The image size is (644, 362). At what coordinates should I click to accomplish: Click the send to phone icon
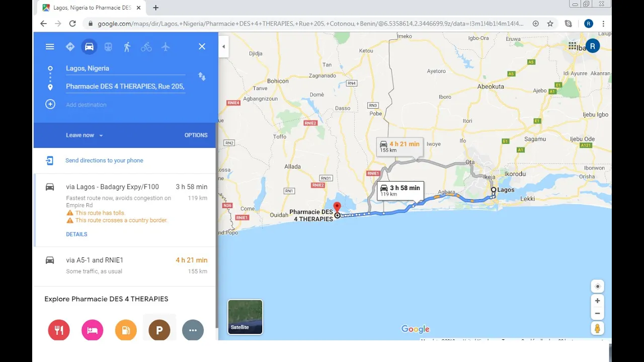(50, 160)
